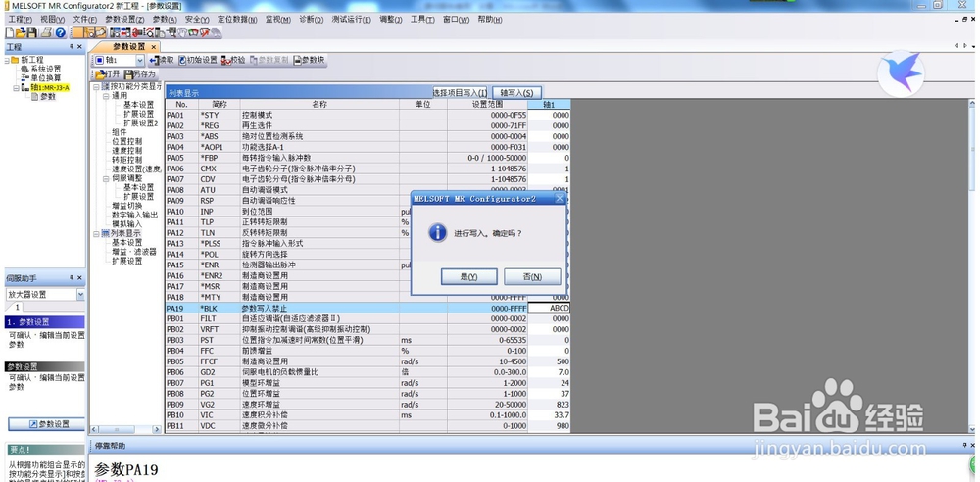
Task: Open the 参数块 parameter block tool
Action: tap(310, 60)
